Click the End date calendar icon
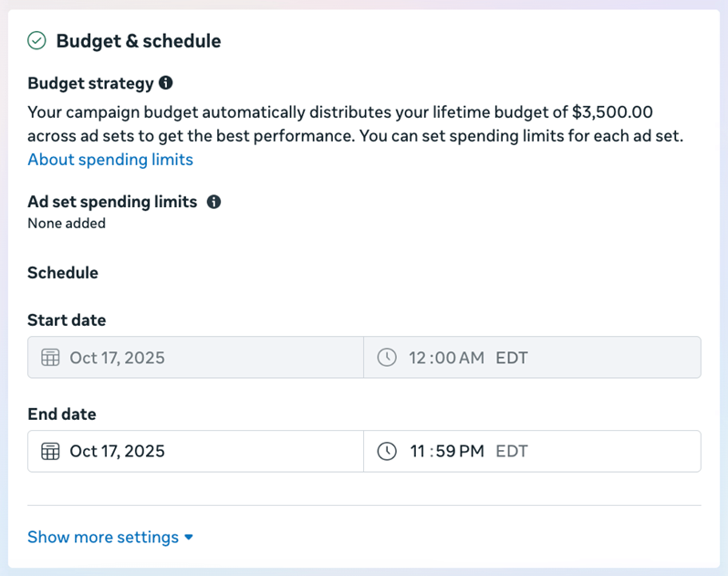The image size is (728, 576). pos(50,451)
